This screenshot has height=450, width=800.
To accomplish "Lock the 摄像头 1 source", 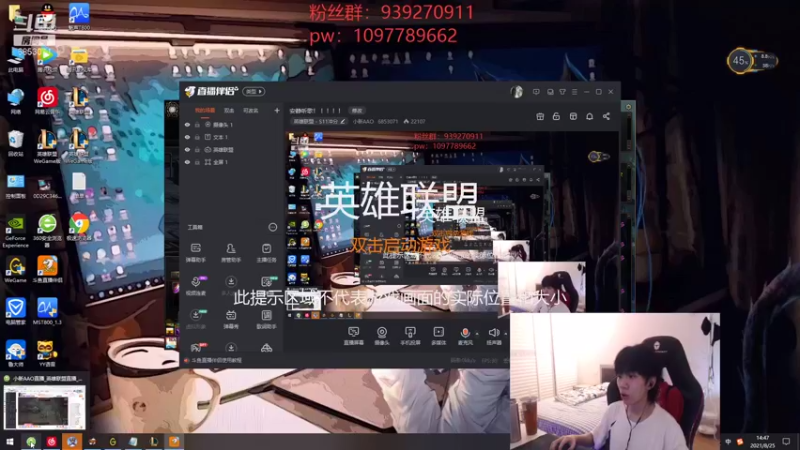I will click(x=197, y=124).
